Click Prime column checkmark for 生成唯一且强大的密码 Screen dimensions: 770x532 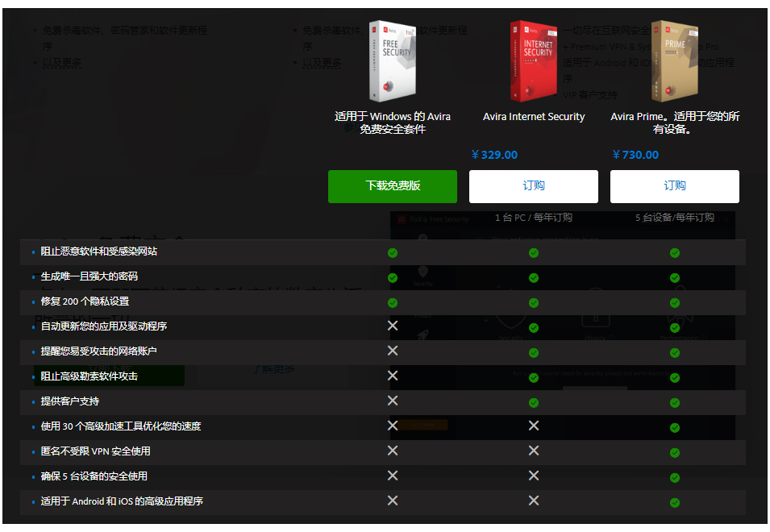[675, 277]
